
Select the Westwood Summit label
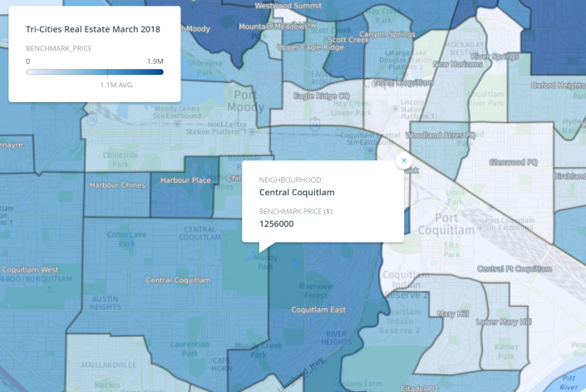288,6
